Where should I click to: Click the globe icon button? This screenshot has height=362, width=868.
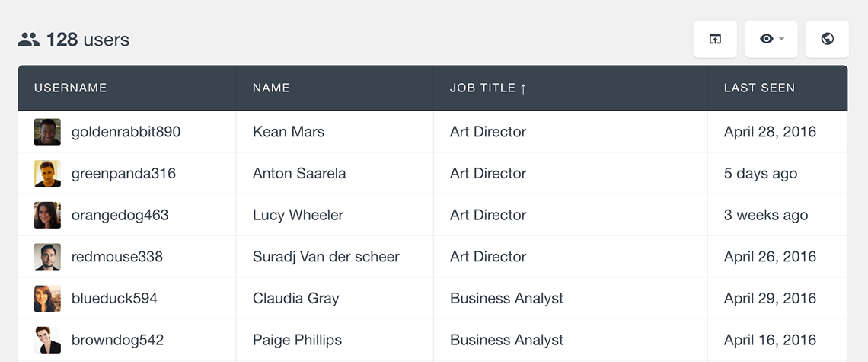827,39
